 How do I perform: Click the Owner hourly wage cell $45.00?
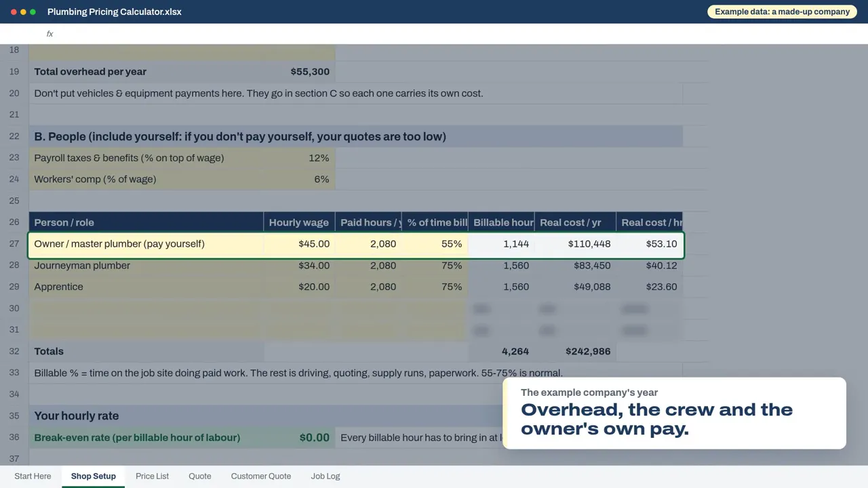299,244
